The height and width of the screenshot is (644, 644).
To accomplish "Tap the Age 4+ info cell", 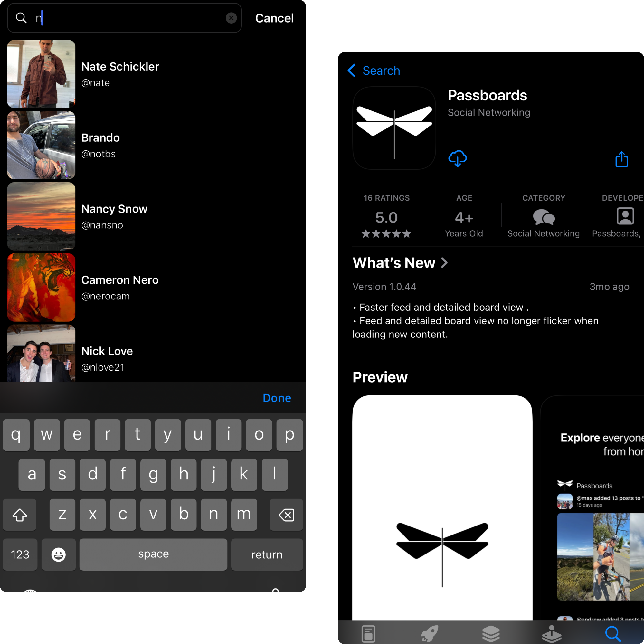I will 464,216.
